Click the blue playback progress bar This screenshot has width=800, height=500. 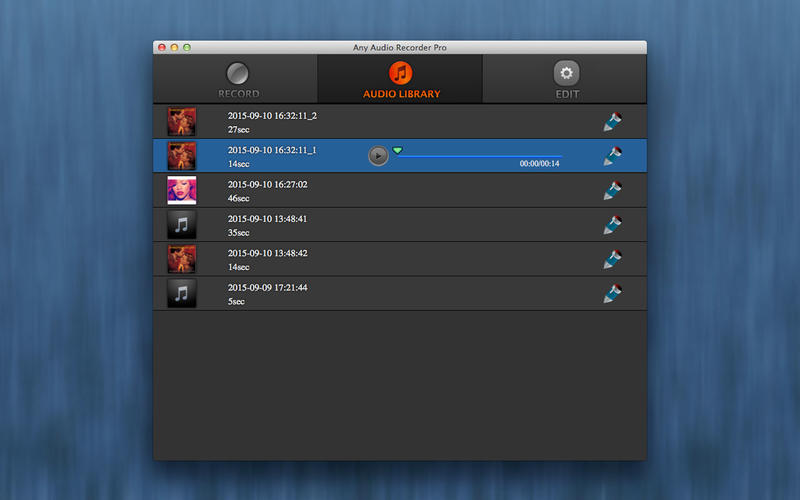pyautogui.click(x=480, y=156)
